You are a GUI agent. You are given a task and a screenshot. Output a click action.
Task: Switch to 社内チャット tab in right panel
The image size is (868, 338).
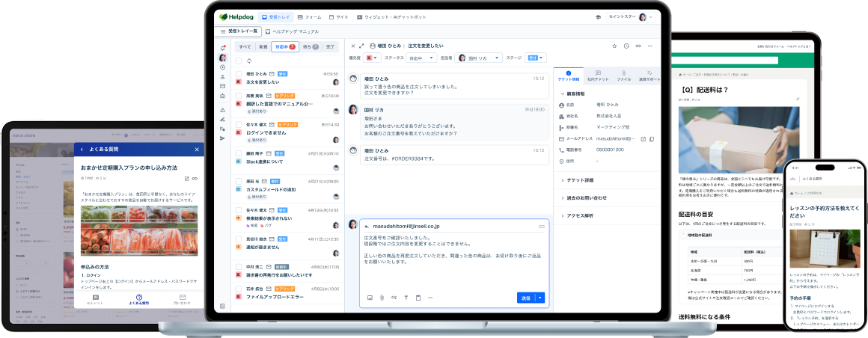(598, 76)
